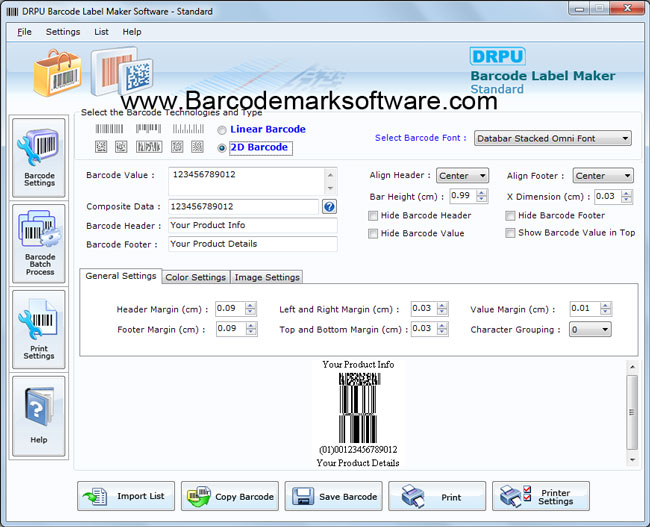The image size is (650, 527).
Task: Adjust Header Margin spinner arrows
Action: [x=251, y=308]
